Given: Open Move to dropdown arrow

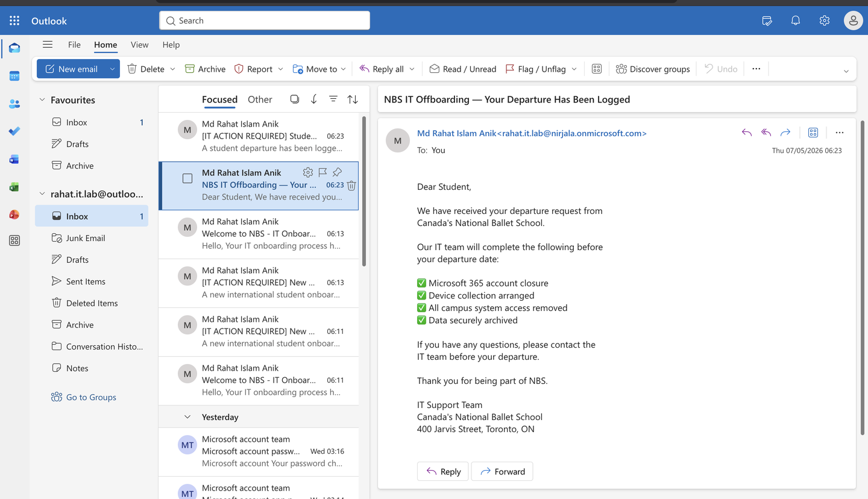Looking at the screenshot, I should click(x=344, y=69).
